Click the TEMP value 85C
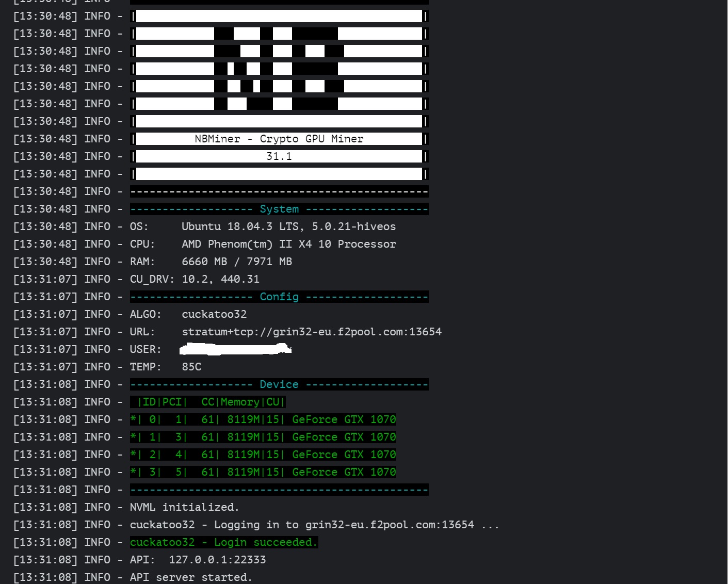The image size is (728, 584). (x=191, y=367)
